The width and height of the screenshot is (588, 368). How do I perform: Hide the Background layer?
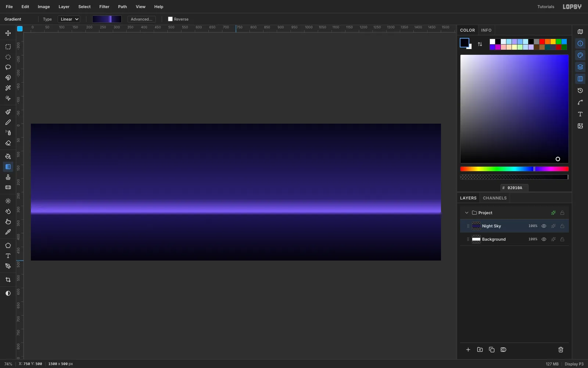(544, 239)
